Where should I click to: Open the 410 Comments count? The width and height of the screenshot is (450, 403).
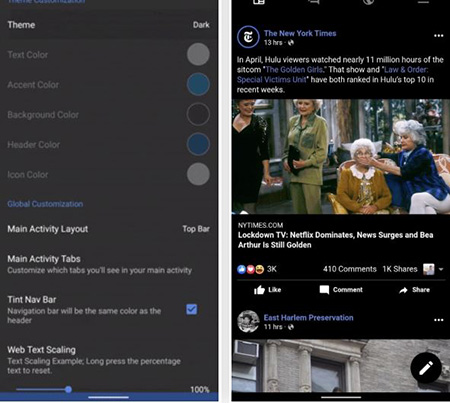pos(349,269)
